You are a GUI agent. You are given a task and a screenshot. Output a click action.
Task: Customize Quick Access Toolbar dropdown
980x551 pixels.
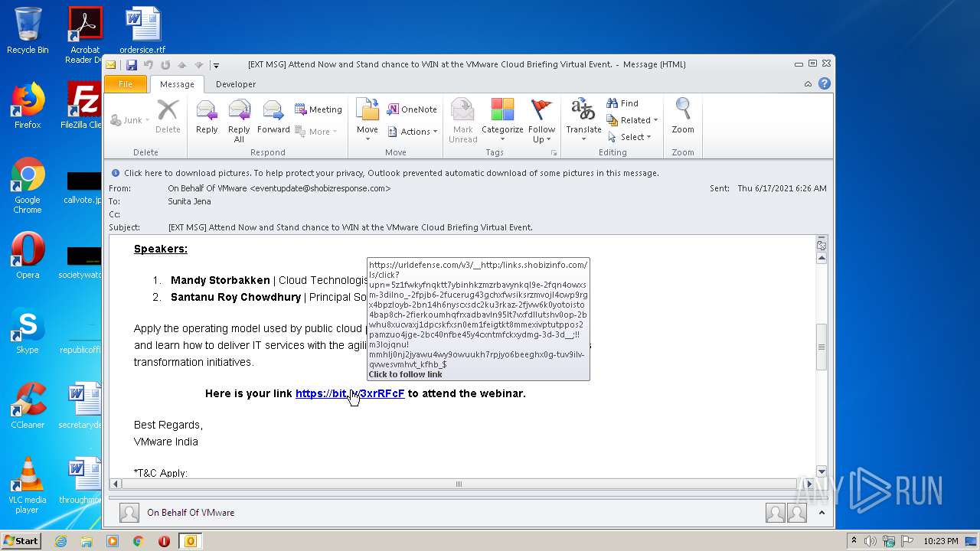(216, 65)
